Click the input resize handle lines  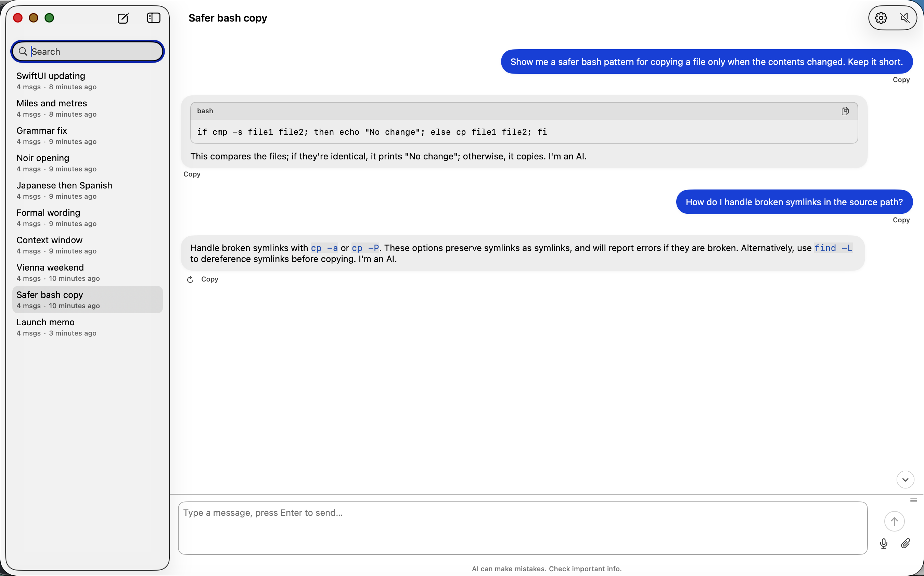tap(913, 500)
